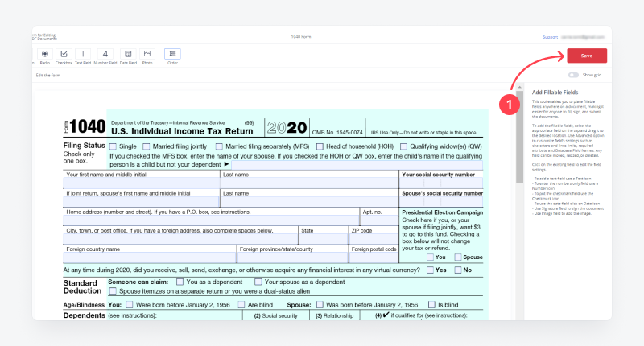This screenshot has width=644, height=346.
Task: Click spouse's first name and middle initial field
Action: click(142, 201)
